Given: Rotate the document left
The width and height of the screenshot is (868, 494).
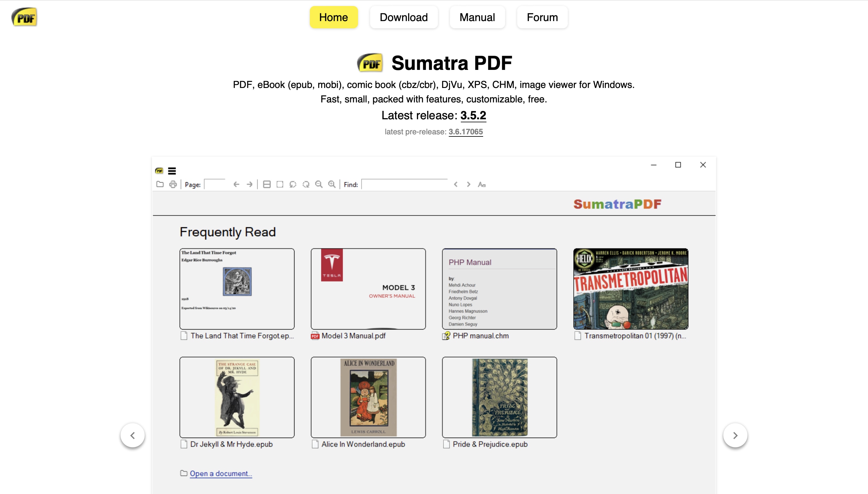Looking at the screenshot, I should [x=293, y=184].
